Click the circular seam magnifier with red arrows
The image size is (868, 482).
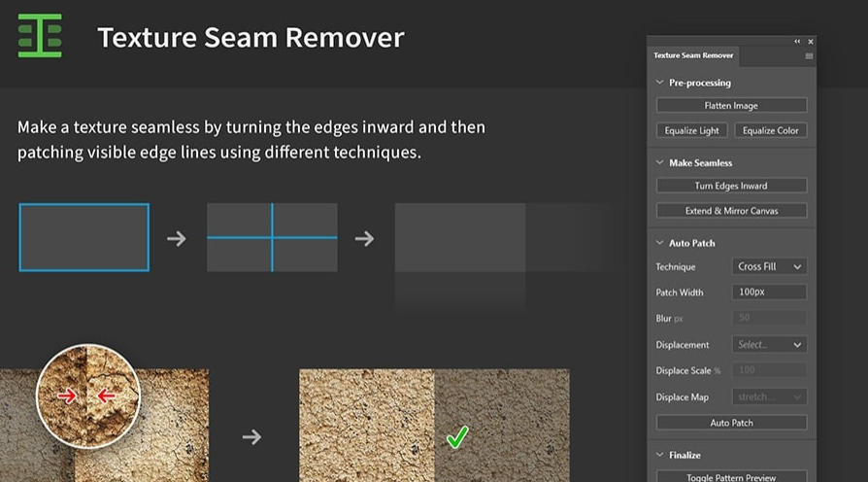[88, 396]
